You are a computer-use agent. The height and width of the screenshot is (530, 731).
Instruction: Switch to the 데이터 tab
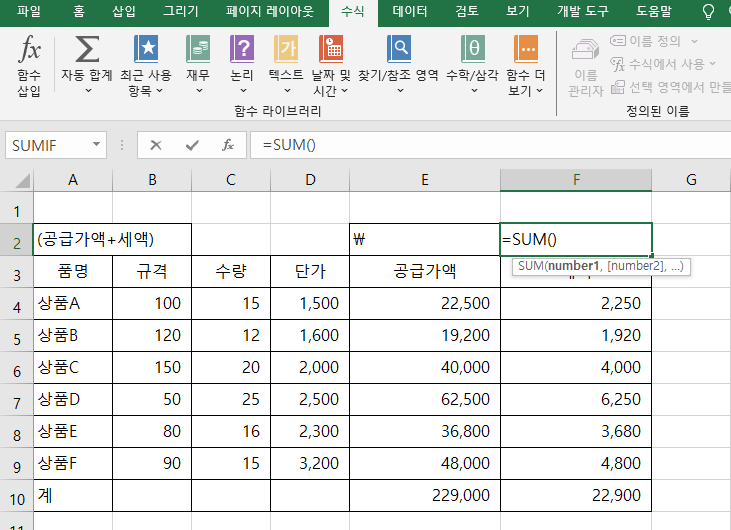pos(410,11)
